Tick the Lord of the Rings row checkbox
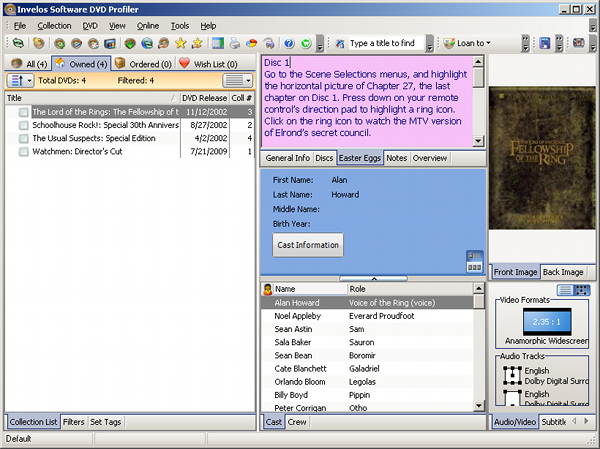This screenshot has height=449, width=600. coord(24,112)
